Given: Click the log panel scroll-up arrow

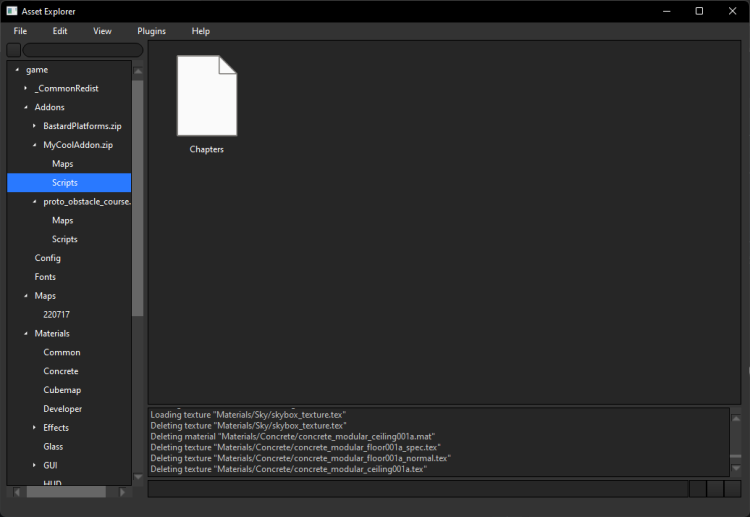Looking at the screenshot, I should (x=736, y=417).
